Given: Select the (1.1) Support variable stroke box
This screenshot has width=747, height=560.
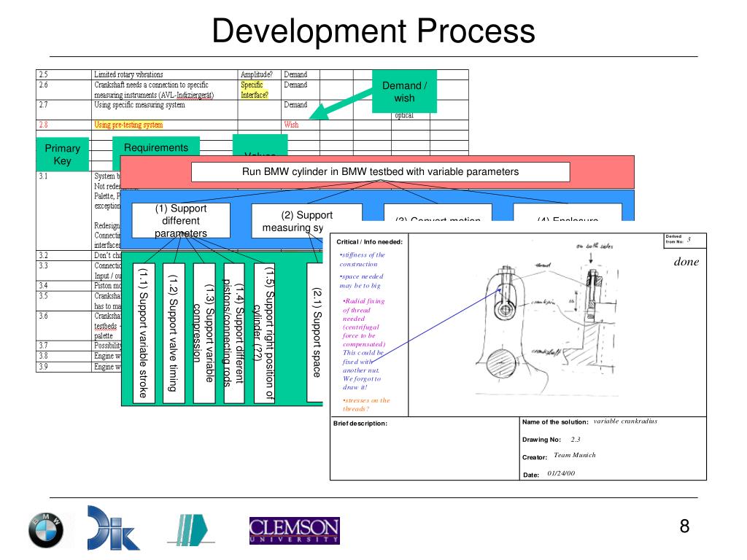Looking at the screenshot, I should pos(144,332).
